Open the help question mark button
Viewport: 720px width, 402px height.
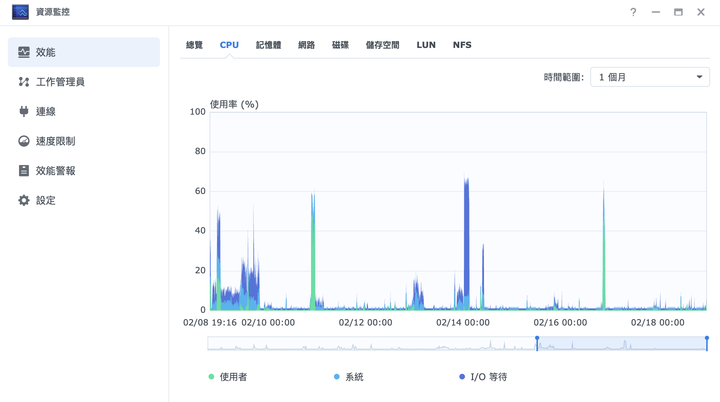633,12
